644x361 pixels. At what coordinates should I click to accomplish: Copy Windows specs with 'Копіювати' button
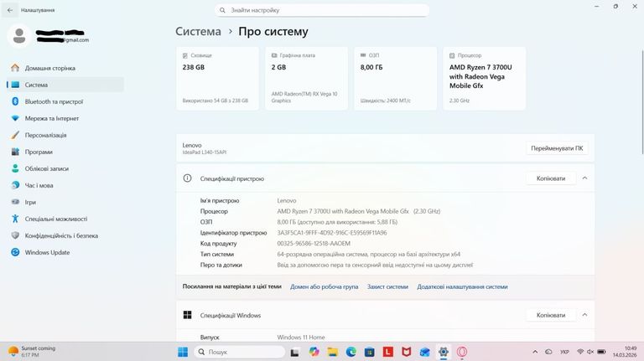click(x=551, y=315)
